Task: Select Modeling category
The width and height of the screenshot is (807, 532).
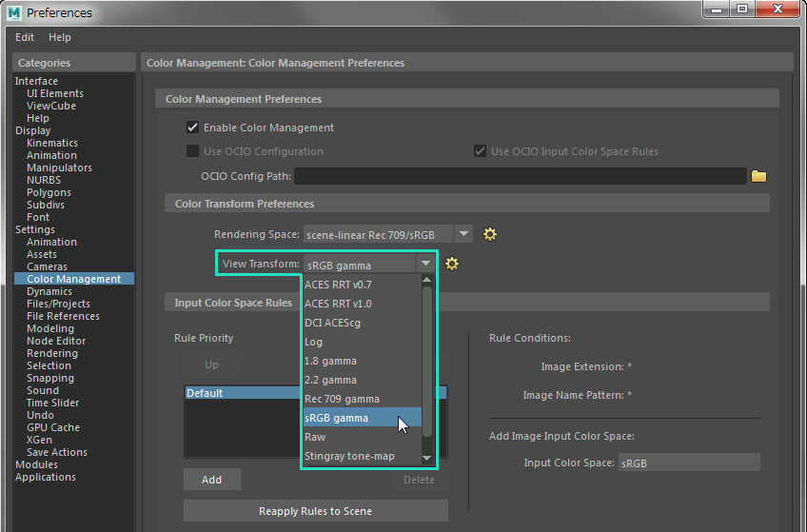Action: (x=50, y=327)
